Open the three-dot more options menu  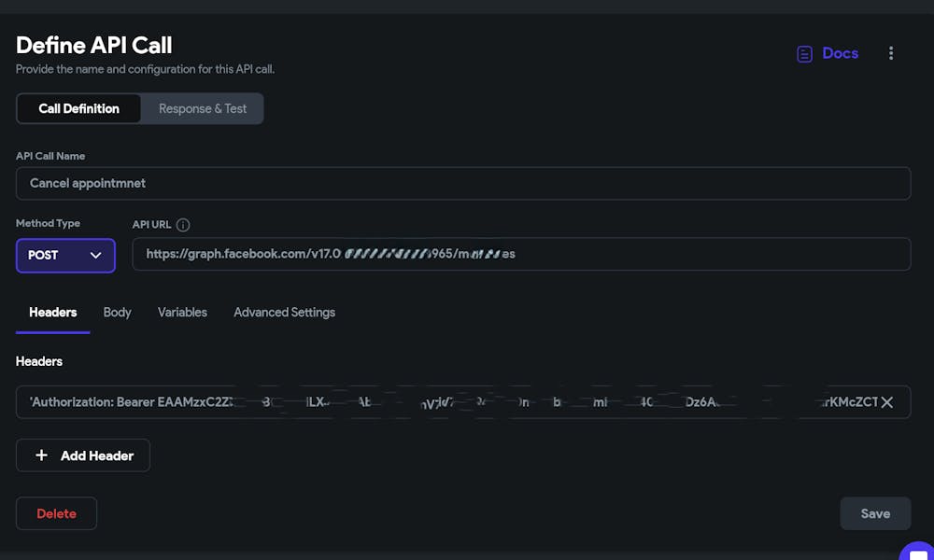coord(891,53)
